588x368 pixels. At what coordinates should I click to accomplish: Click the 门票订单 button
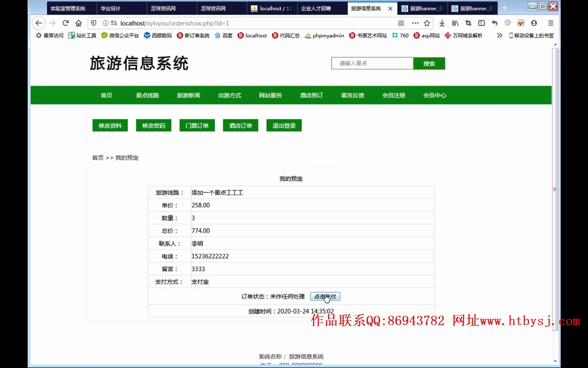coord(197,125)
